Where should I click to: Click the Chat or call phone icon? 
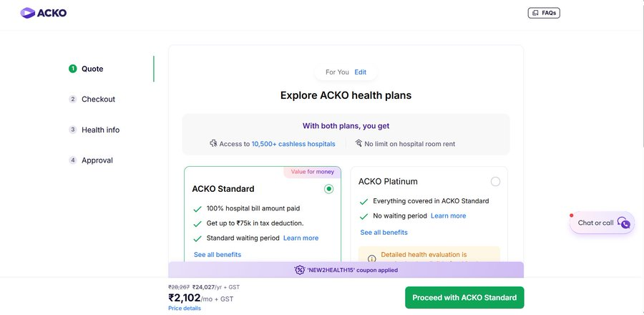pyautogui.click(x=623, y=223)
